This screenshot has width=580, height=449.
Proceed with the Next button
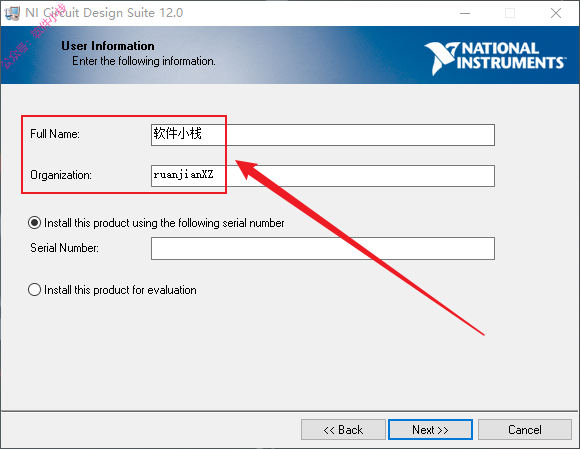coord(430,430)
